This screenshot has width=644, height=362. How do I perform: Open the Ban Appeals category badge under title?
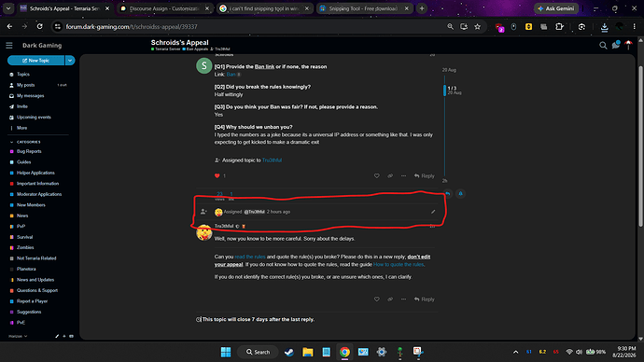(195, 49)
